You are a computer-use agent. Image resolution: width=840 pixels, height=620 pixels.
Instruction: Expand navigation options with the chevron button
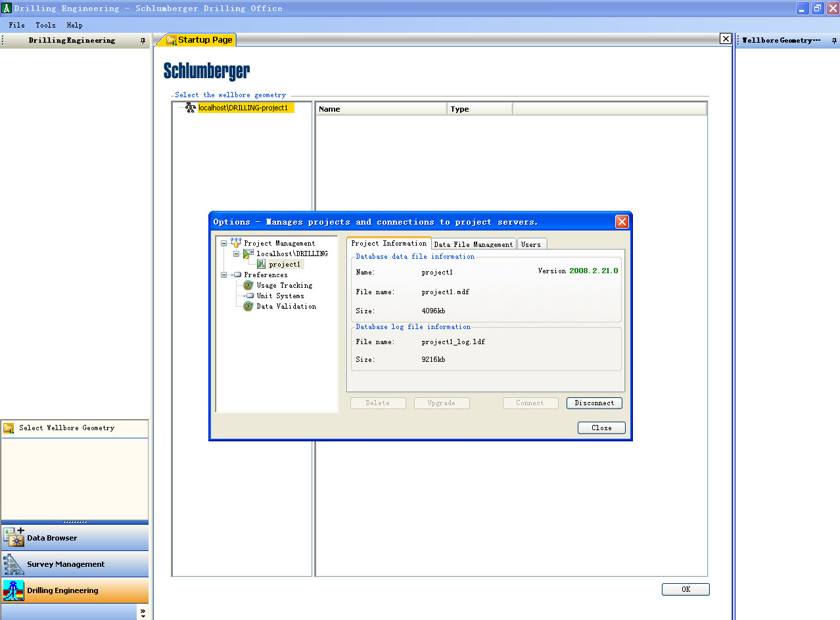(143, 612)
